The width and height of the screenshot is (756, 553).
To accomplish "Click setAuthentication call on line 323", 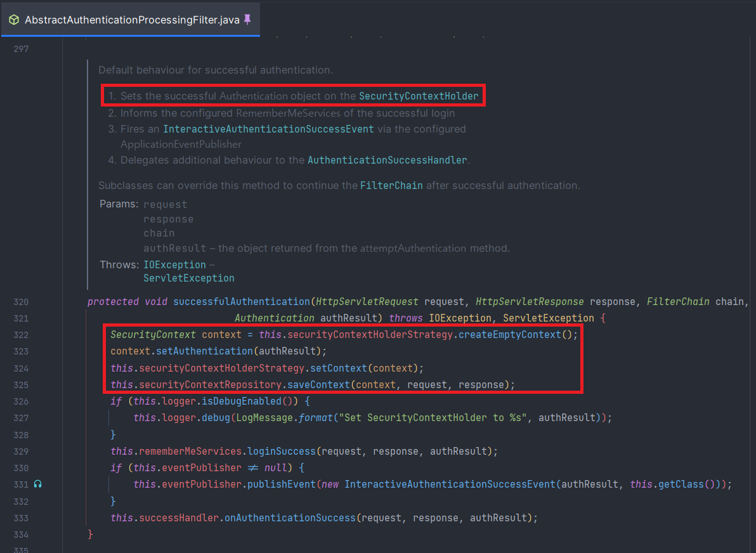I will (x=204, y=351).
